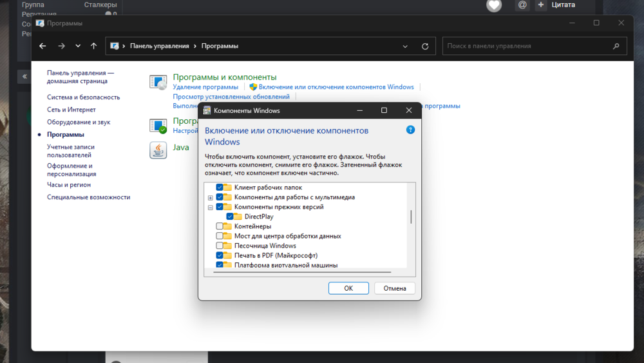The width and height of the screenshot is (644, 363).
Task: Focus the Поиск в панели управления field
Action: [535, 46]
